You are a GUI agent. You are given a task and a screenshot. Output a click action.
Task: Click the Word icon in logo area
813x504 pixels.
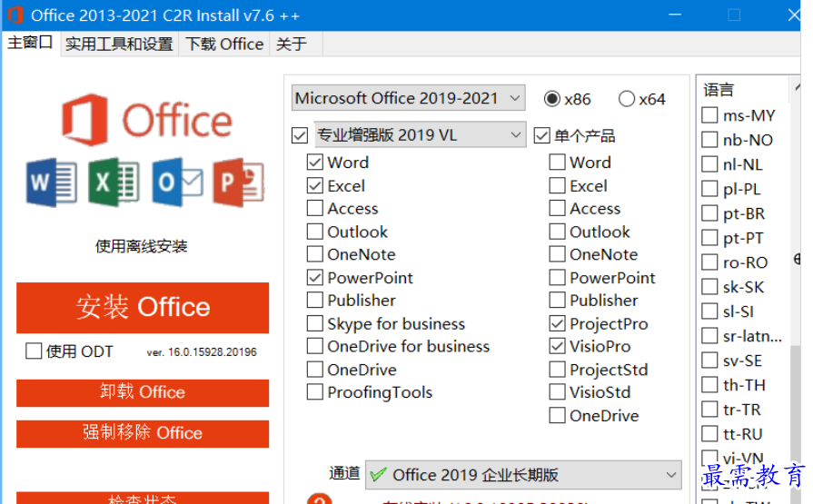pos(52,182)
